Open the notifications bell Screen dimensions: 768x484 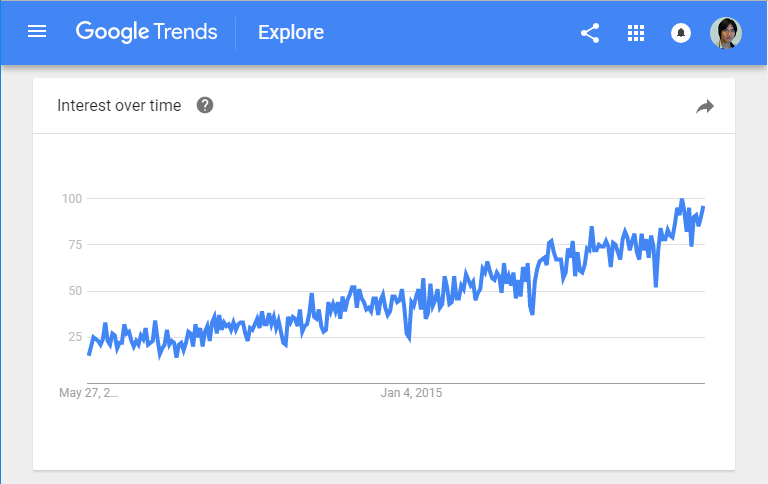(681, 33)
